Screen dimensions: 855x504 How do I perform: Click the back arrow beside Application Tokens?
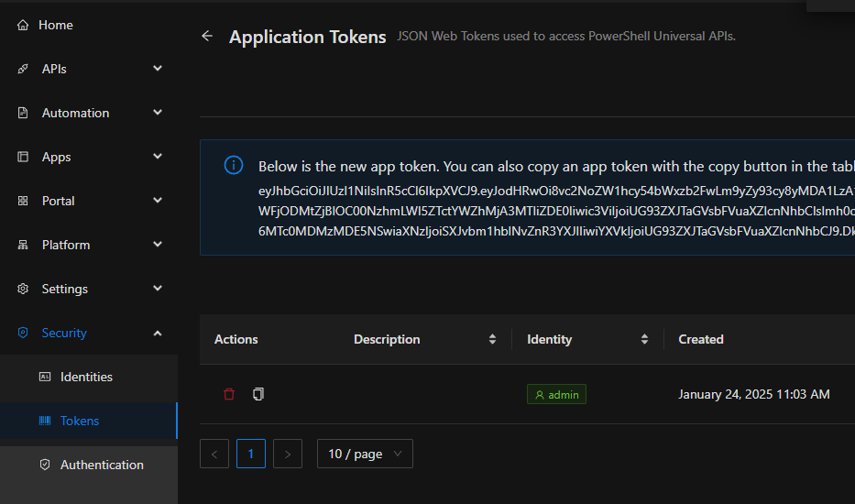coord(207,36)
